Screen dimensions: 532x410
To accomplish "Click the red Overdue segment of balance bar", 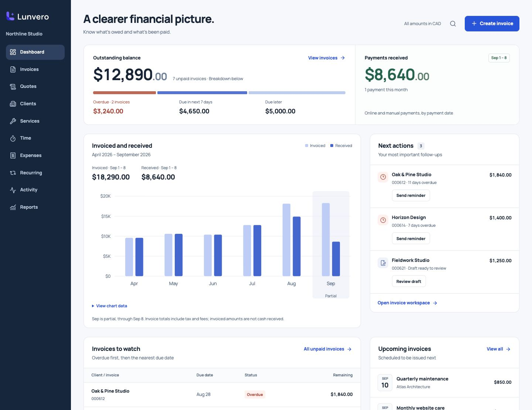I will click(125, 93).
